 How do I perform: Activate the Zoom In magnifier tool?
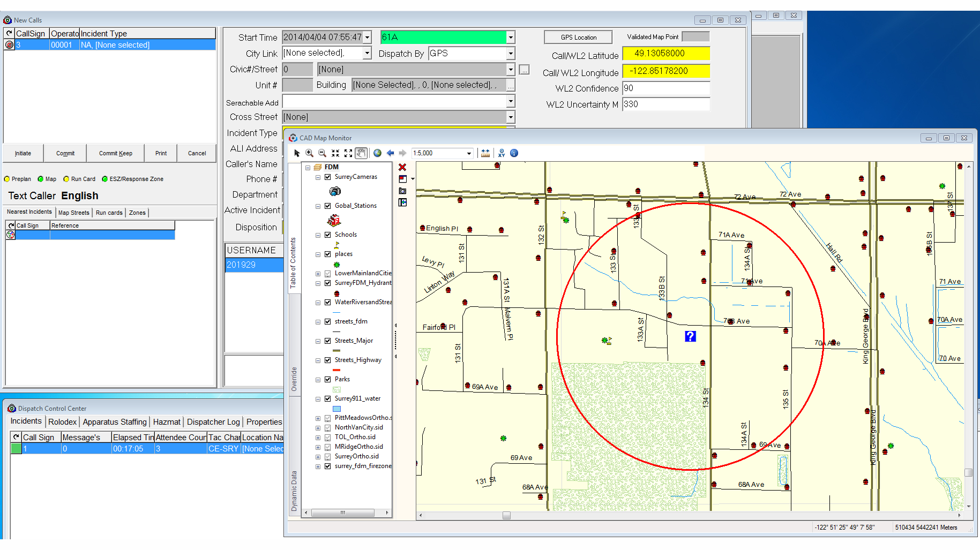pos(309,153)
